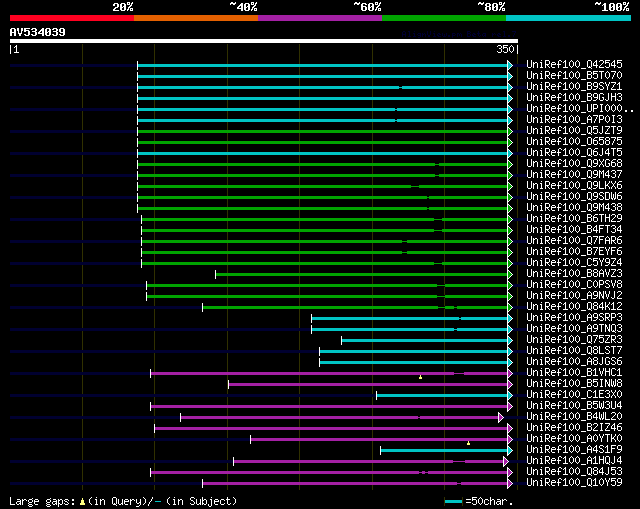Click the UniRef100_Q9LKX6 label
Image resolution: width=640 pixels, height=509 pixels.
coord(574,186)
